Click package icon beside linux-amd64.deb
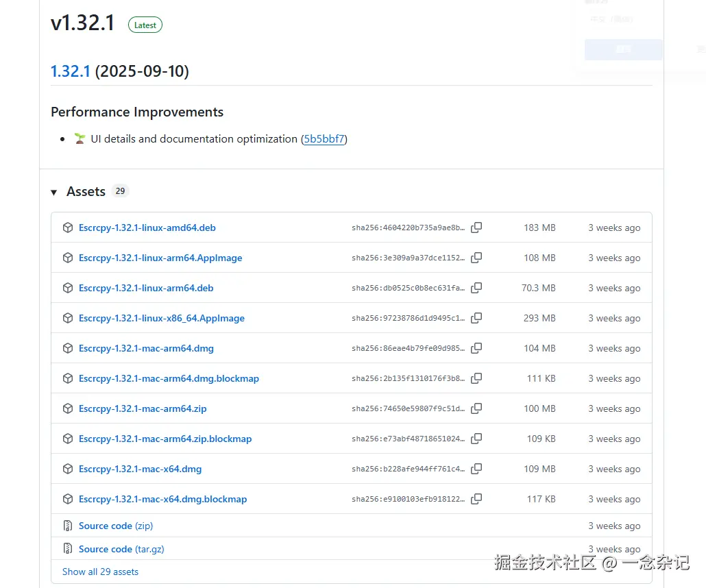 point(68,228)
